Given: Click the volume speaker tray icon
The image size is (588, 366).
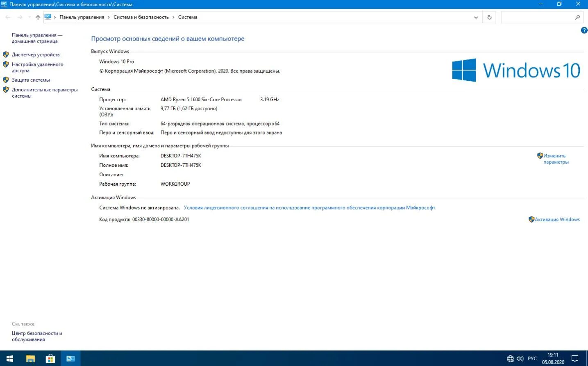Looking at the screenshot, I should tap(520, 359).
